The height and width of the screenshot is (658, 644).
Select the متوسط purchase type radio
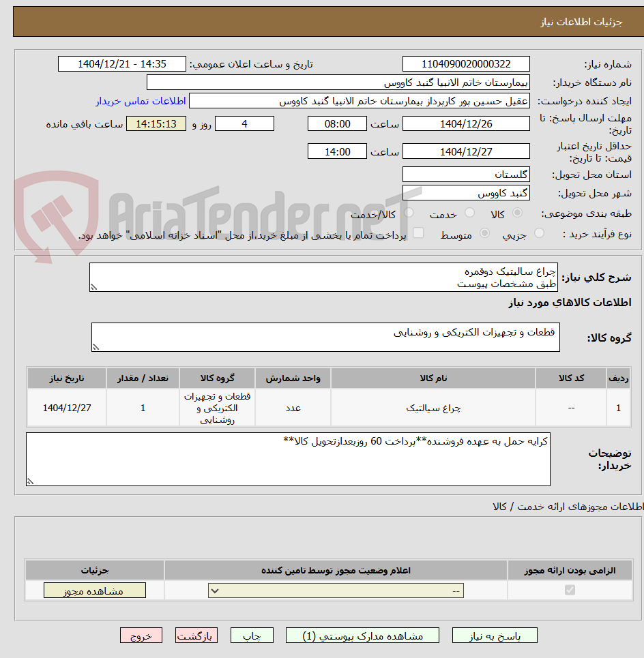[x=484, y=233]
